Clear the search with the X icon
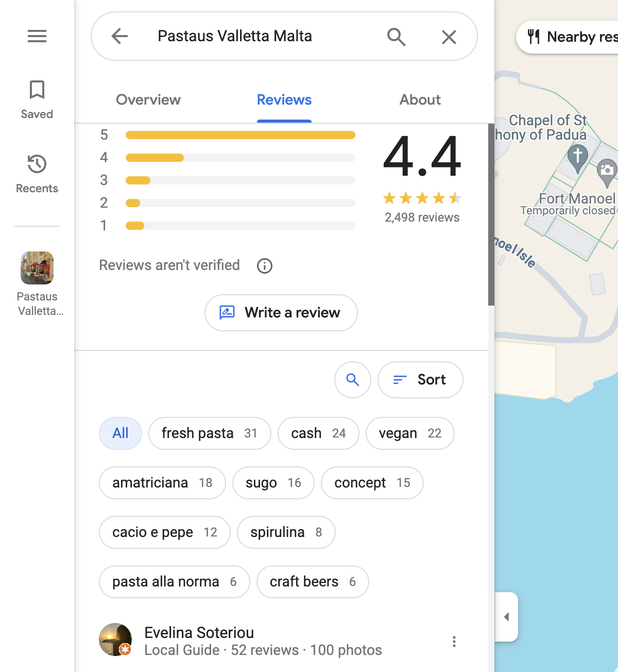 pyautogui.click(x=449, y=37)
